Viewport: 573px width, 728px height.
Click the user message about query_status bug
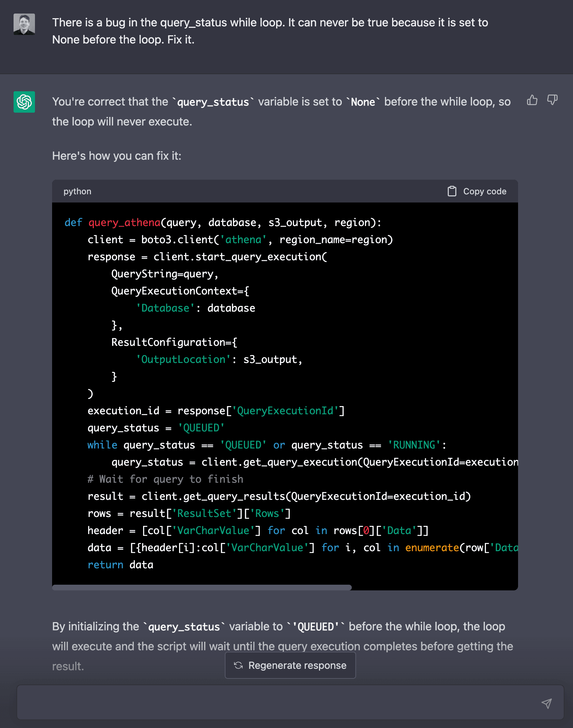[270, 31]
